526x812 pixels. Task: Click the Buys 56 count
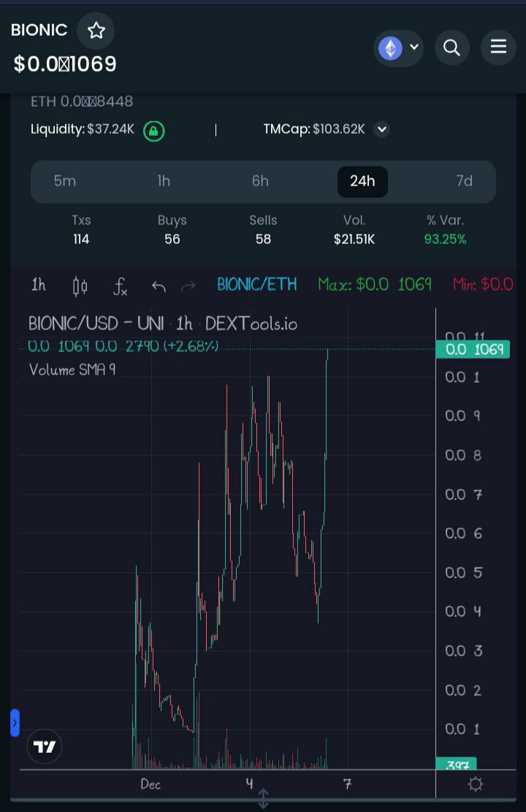click(x=172, y=240)
